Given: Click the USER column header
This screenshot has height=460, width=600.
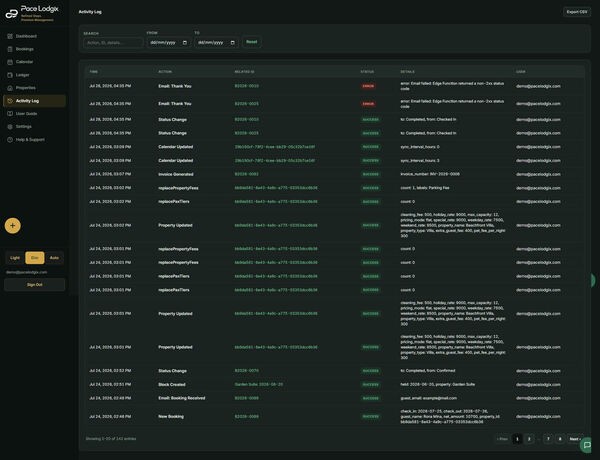Looking at the screenshot, I should click(520, 72).
